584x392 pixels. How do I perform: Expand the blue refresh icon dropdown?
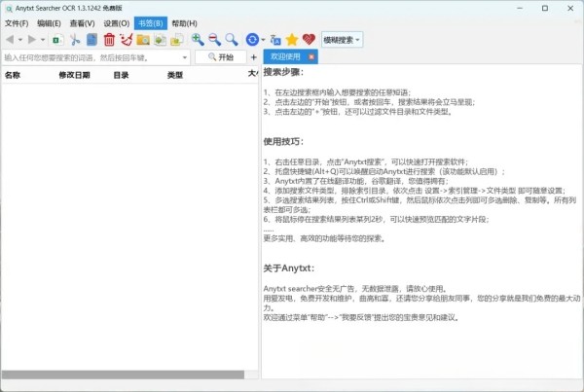point(263,40)
